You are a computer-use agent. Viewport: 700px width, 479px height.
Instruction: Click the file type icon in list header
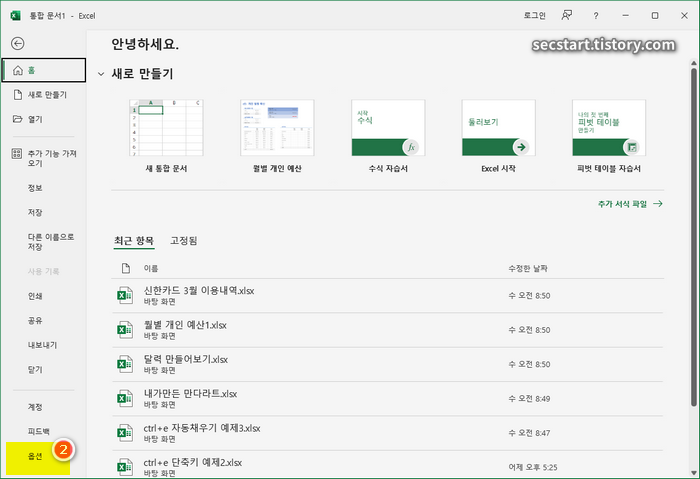click(126, 268)
